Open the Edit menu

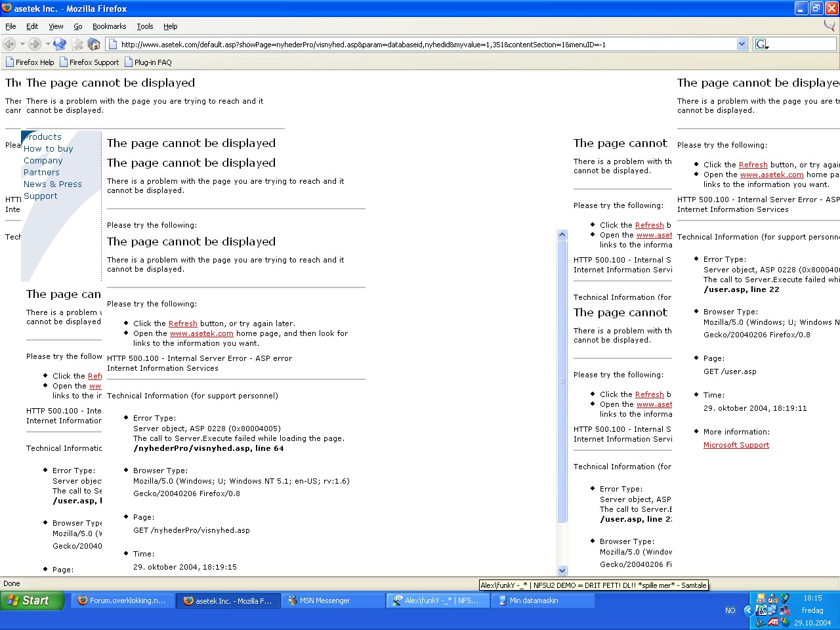click(32, 26)
